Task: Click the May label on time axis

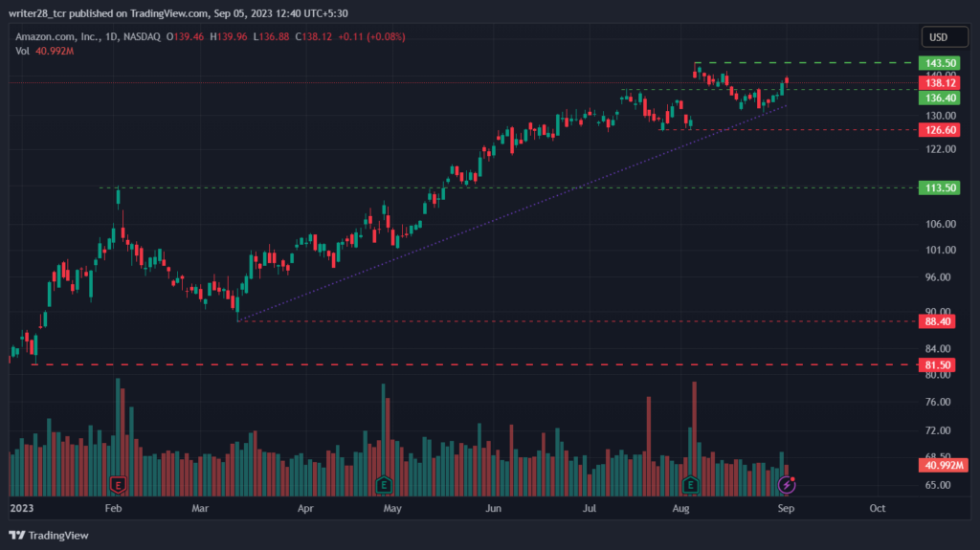Action: [x=391, y=508]
